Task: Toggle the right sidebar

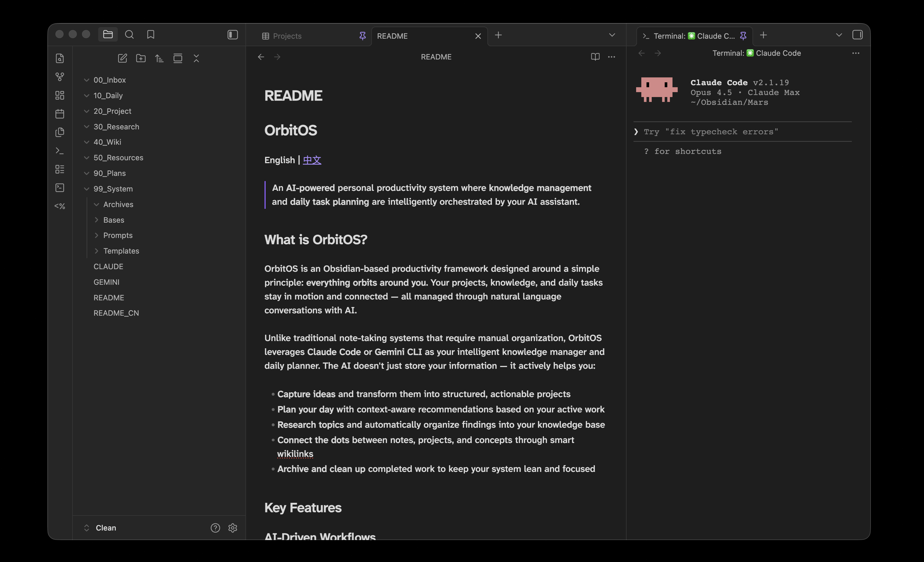Action: [x=857, y=35]
